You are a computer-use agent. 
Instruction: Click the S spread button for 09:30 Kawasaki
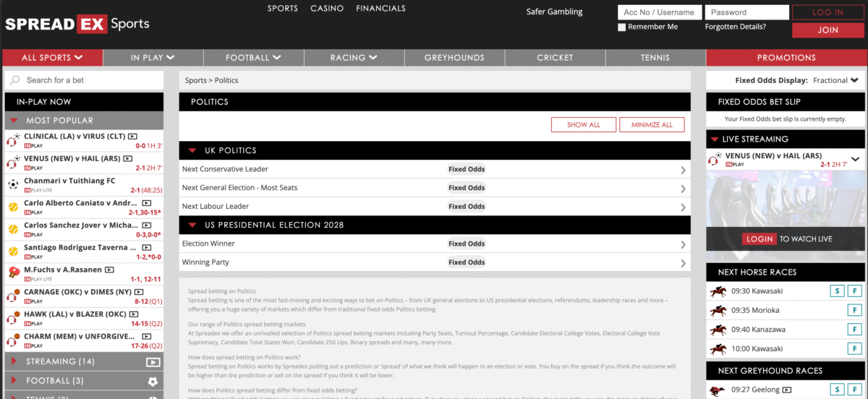(x=835, y=291)
